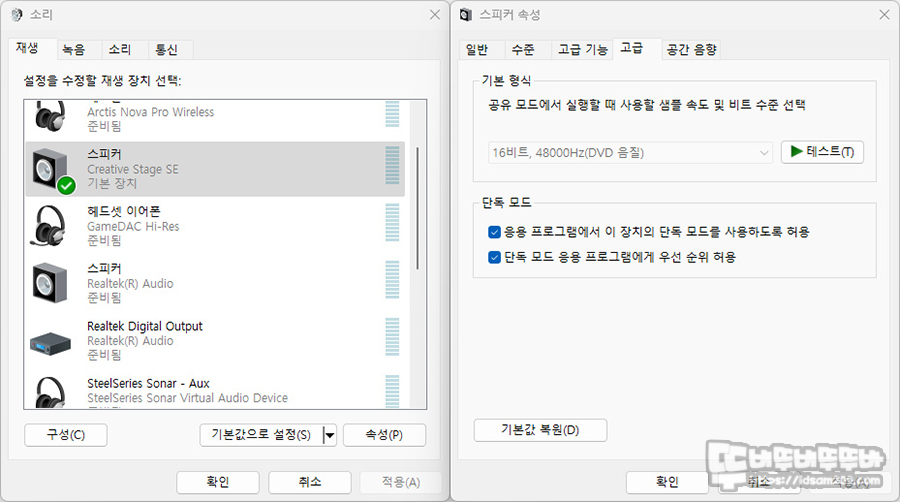The image size is (900, 502).
Task: Click 확인 in the speaker properties window
Action: tap(667, 482)
